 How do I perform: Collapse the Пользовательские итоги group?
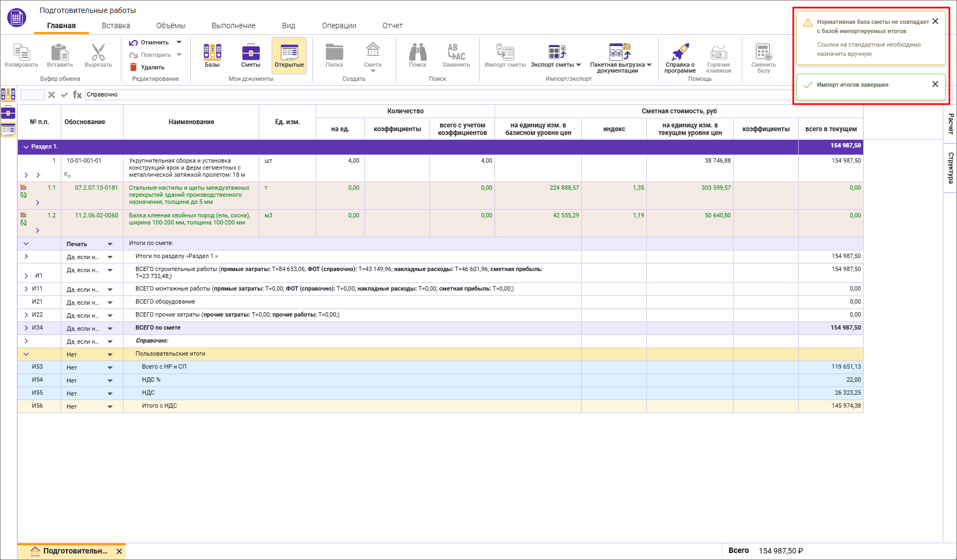25,354
